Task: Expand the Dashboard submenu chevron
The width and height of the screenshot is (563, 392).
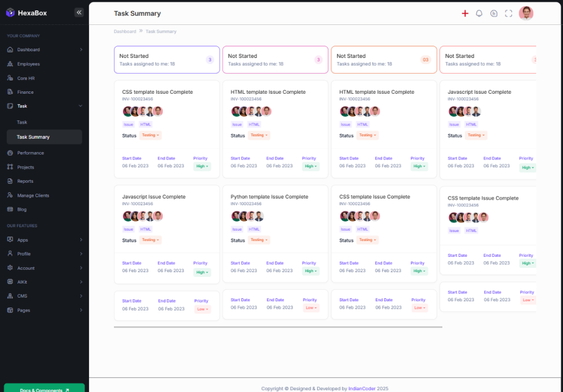Action: click(81, 50)
